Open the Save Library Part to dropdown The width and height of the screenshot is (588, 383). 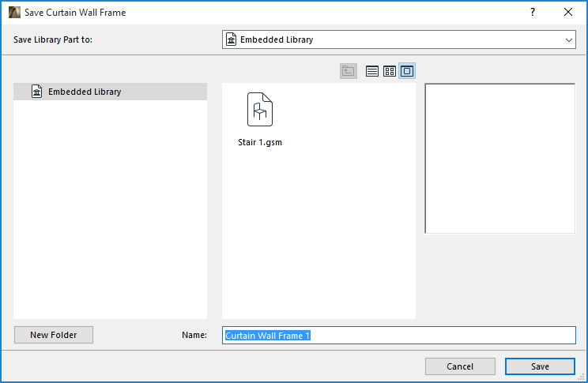click(x=398, y=39)
